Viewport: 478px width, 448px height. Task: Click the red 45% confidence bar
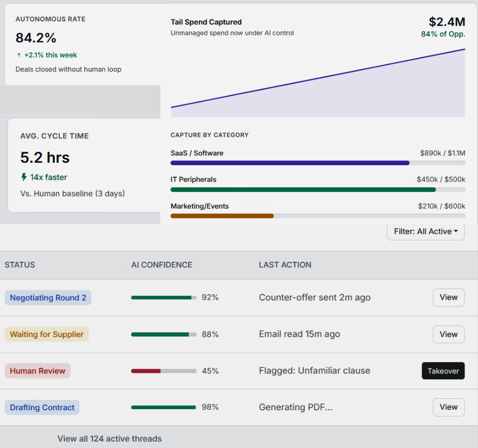[x=163, y=371]
